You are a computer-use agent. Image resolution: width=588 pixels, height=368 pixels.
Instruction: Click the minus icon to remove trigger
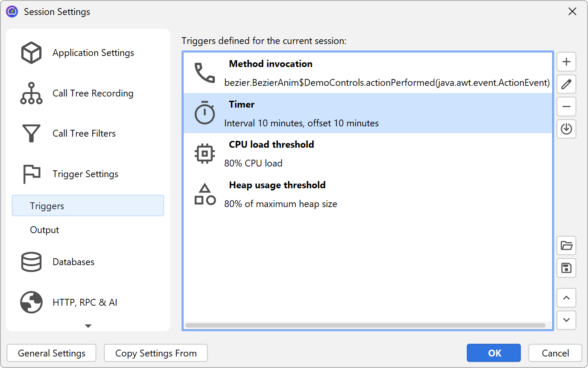coord(566,106)
